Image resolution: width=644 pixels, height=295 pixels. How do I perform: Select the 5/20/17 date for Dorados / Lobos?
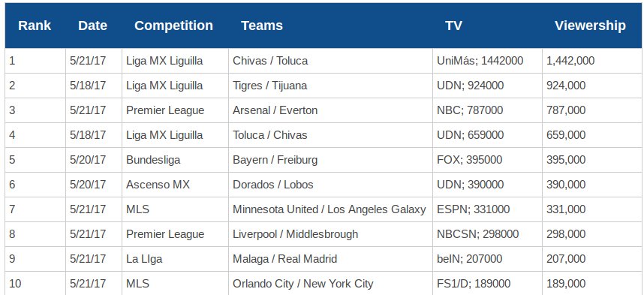(x=94, y=185)
